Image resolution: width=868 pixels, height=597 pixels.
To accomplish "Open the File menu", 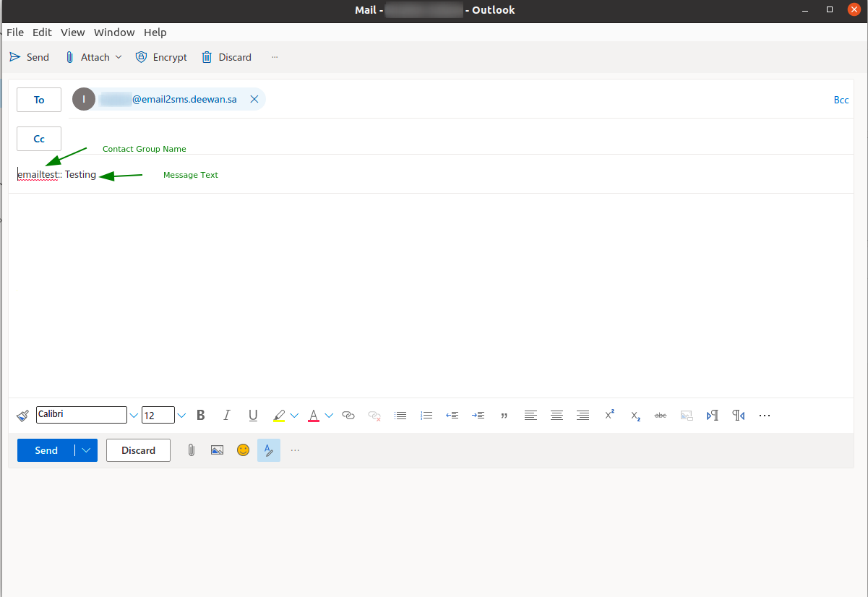I will (x=15, y=33).
